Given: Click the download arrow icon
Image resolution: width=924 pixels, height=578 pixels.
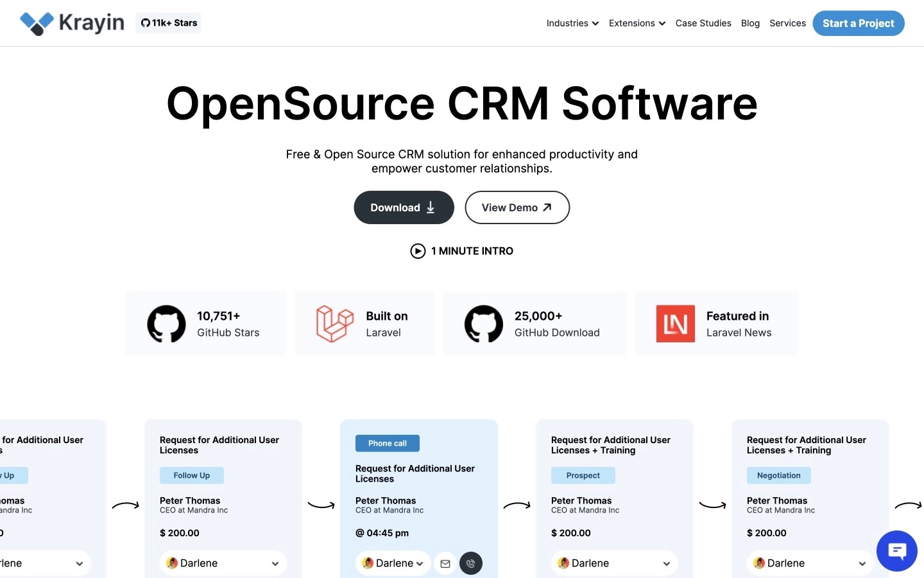Looking at the screenshot, I should [x=431, y=207].
